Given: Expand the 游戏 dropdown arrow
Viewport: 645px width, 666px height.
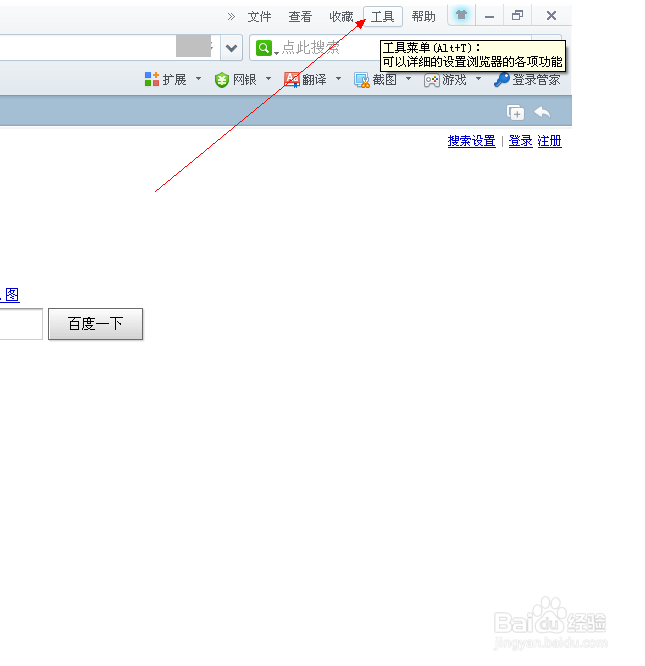Looking at the screenshot, I should [x=479, y=79].
